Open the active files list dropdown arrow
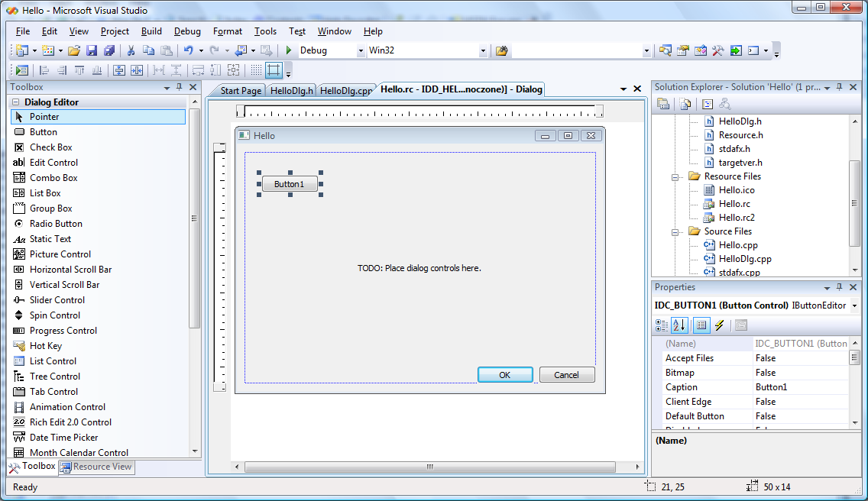This screenshot has width=868, height=501. pos(623,89)
